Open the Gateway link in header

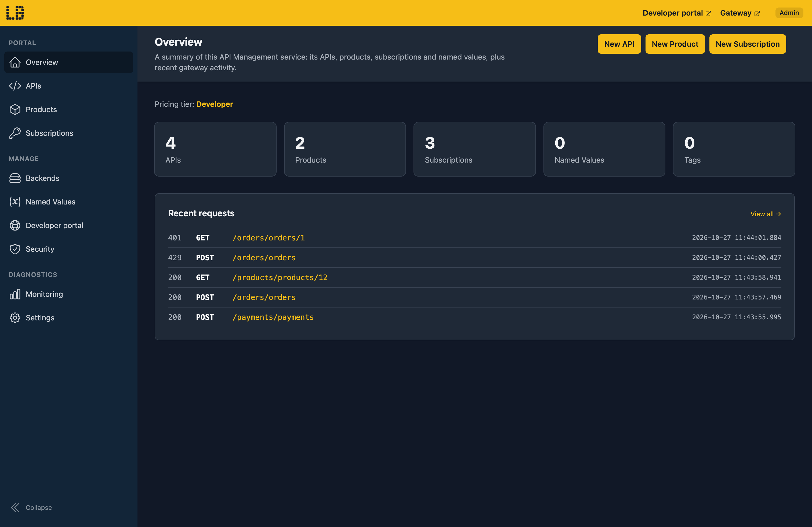click(740, 13)
